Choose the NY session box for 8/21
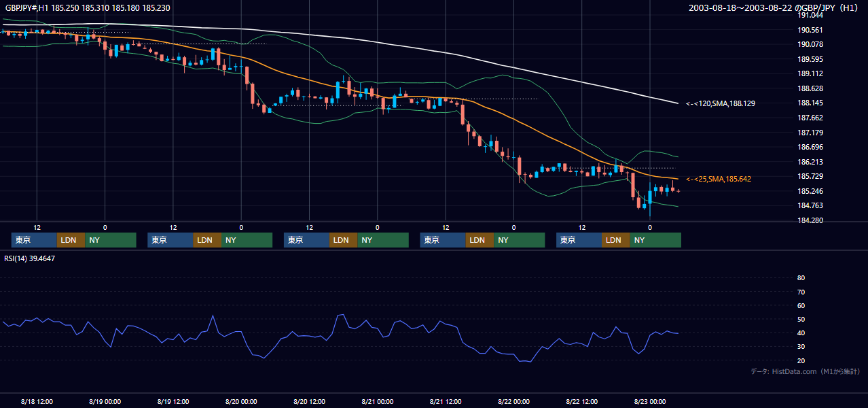Screen dimensions: 868x408 [x=520, y=240]
